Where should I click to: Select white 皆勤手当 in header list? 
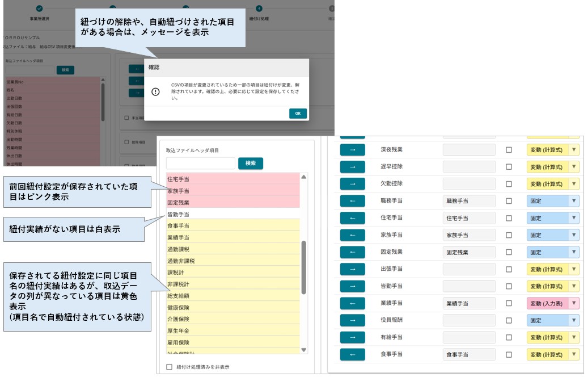(x=233, y=214)
